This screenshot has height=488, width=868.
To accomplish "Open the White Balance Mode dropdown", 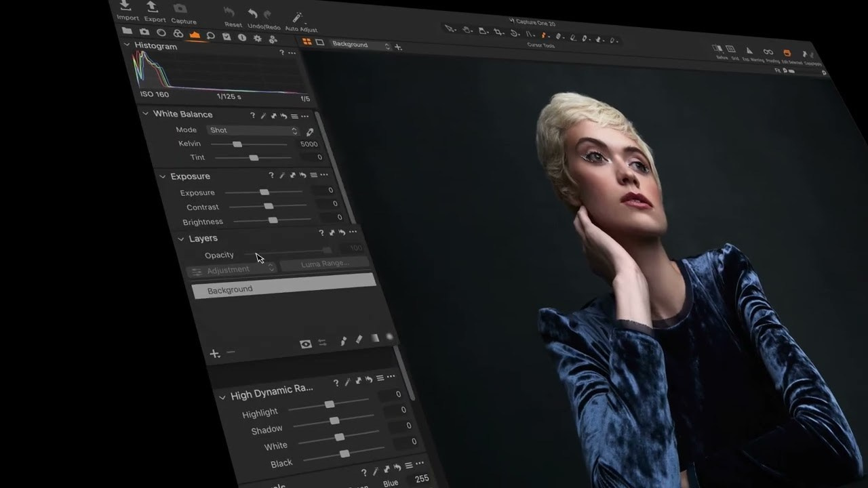I will click(x=252, y=130).
